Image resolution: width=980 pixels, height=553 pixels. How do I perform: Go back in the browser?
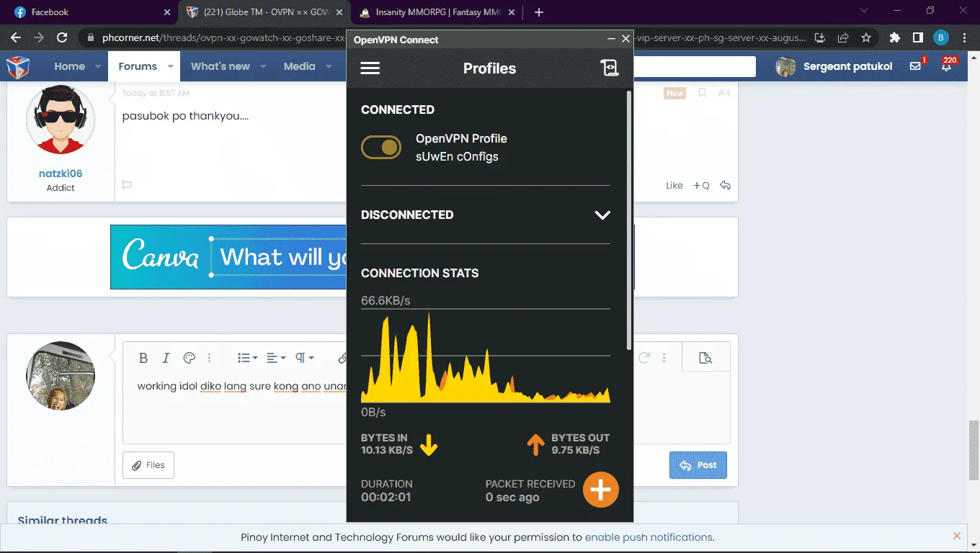tap(16, 37)
